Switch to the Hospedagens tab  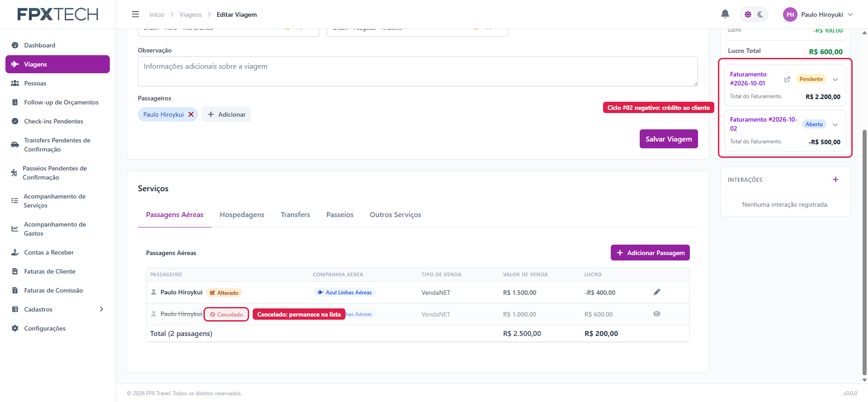[x=242, y=215]
